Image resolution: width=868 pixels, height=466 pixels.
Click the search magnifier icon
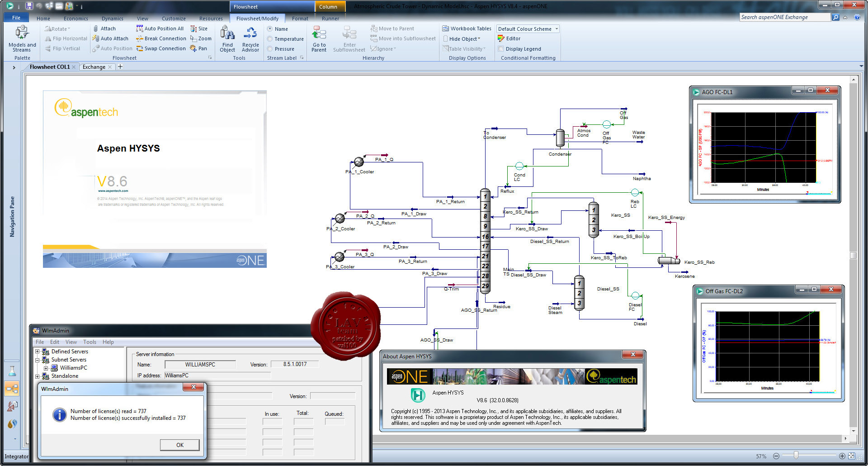(835, 17)
